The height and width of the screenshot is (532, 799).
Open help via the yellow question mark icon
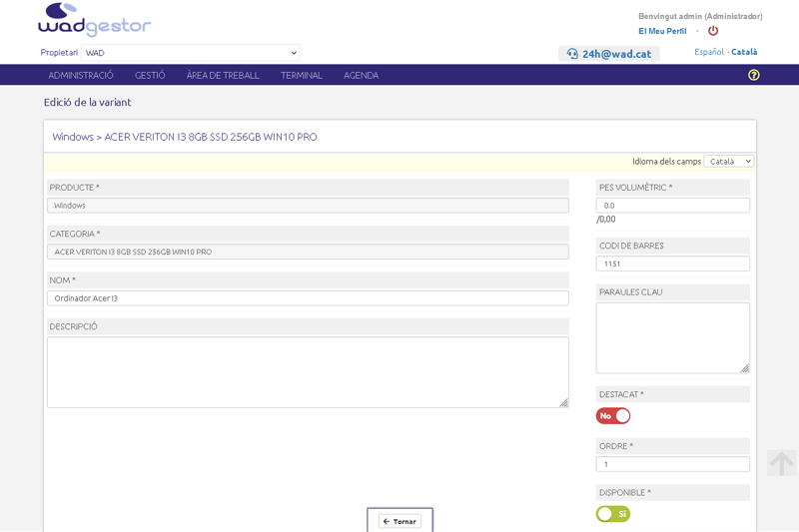(x=754, y=75)
